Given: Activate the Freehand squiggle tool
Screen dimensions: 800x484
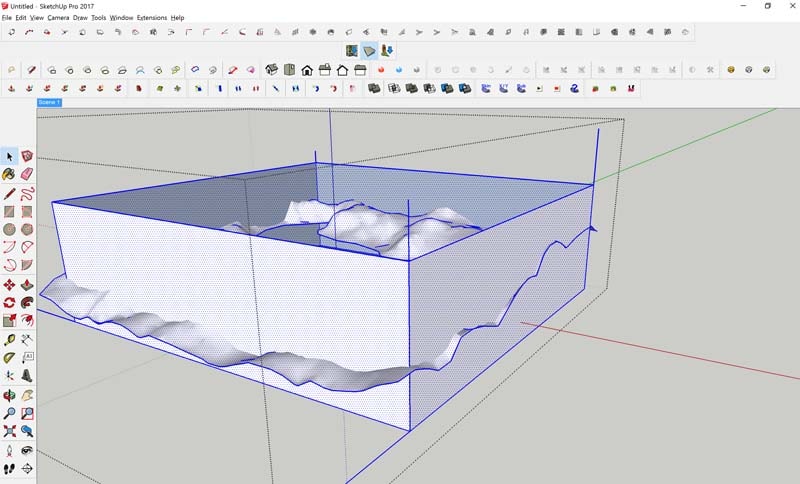Looking at the screenshot, I should click(x=27, y=193).
